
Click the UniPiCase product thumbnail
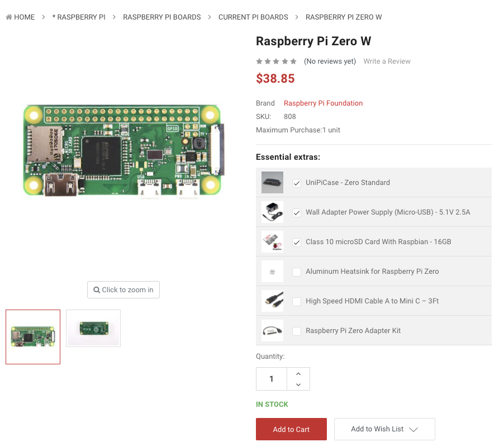pyautogui.click(x=272, y=182)
